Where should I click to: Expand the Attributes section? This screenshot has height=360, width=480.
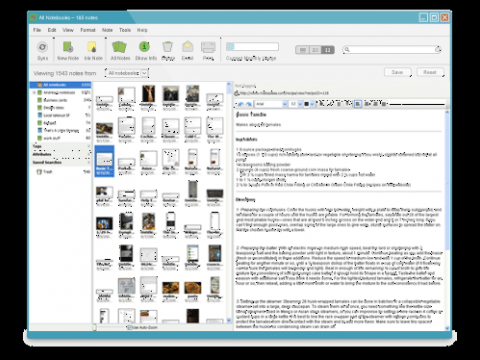point(61,154)
